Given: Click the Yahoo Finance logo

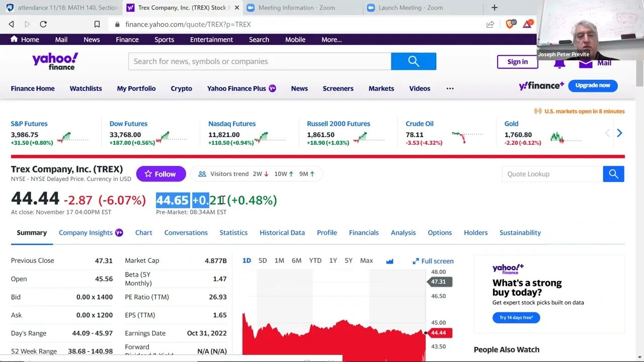Looking at the screenshot, I should coord(55,61).
